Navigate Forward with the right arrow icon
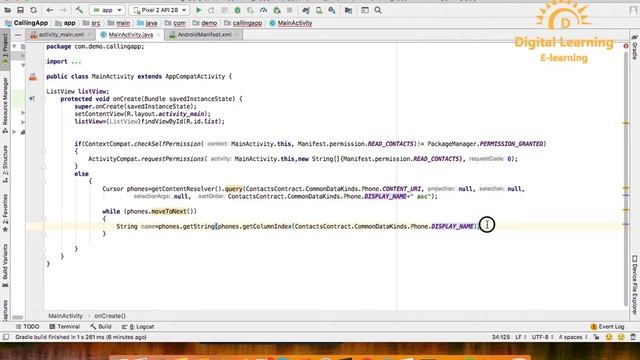This screenshot has height=360, width=640. tap(63, 10)
